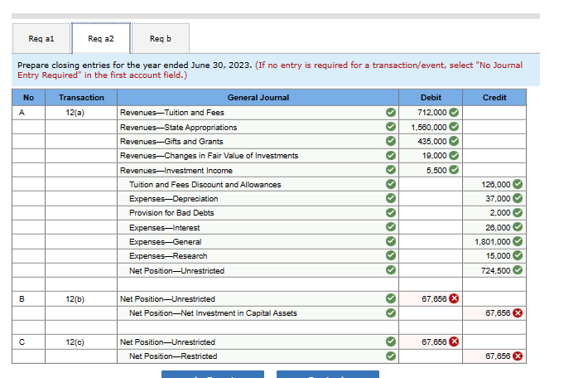
Task: Click green check beside Provision for Bad Debts
Action: pyautogui.click(x=391, y=212)
